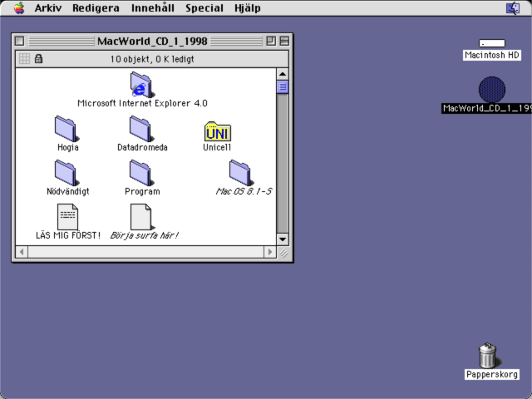Click the Börja surfa här! label text
The image size is (532, 399).
point(144,235)
